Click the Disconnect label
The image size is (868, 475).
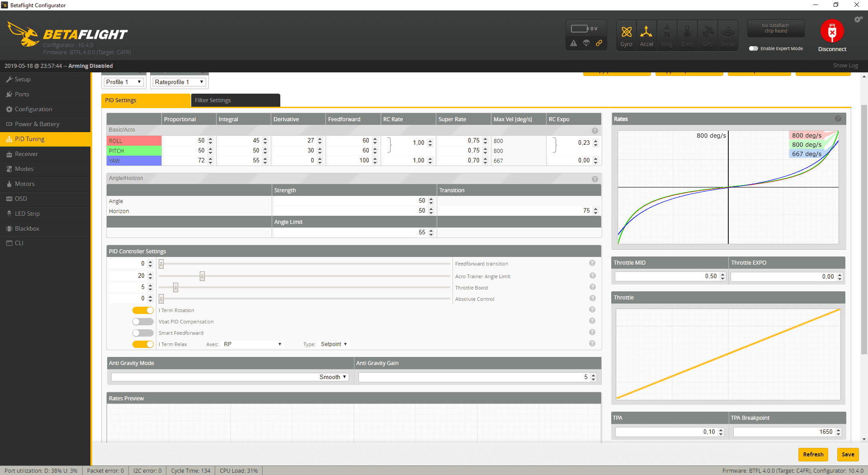tap(832, 49)
